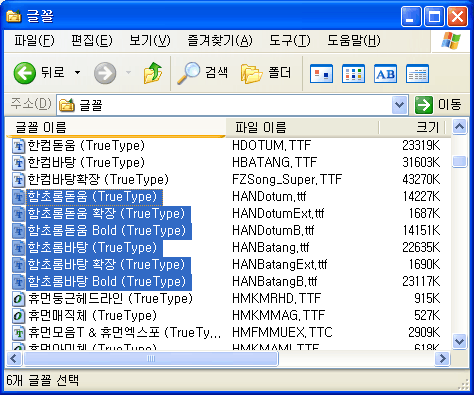Open the 편집(E) menu

point(92,41)
